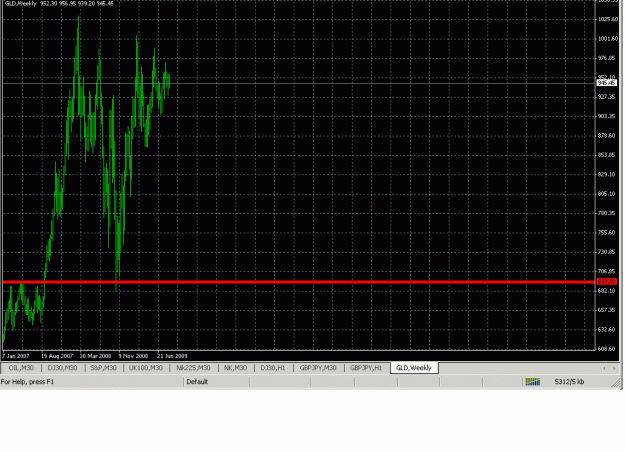Screen dimensions: 625x452
Task: Click the 9 Nov 2008 date label
Action: click(x=133, y=356)
